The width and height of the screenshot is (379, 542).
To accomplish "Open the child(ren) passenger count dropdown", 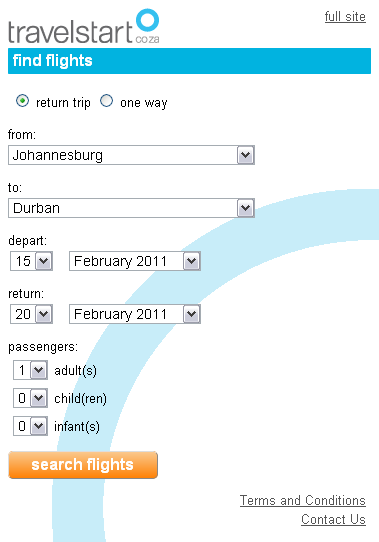I will click(x=30, y=398).
